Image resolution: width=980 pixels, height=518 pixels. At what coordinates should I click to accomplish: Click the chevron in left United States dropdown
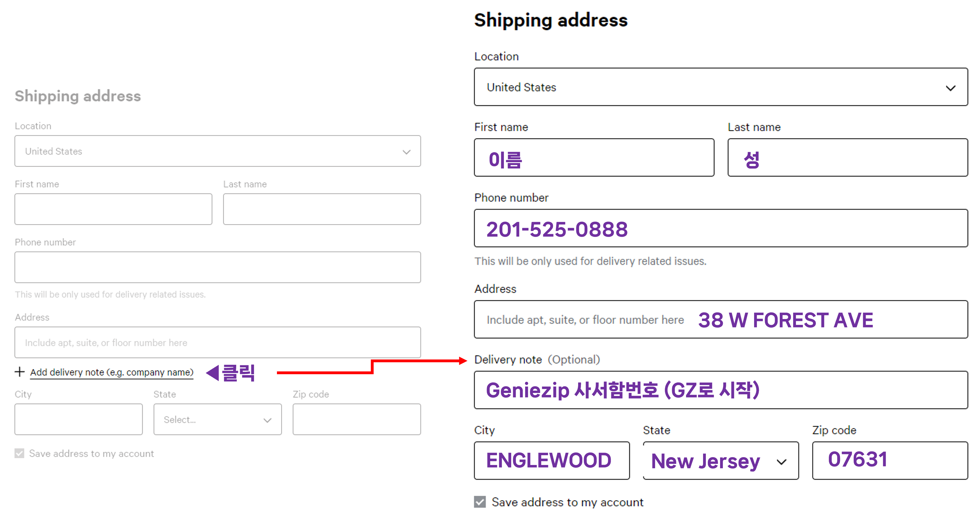406,152
